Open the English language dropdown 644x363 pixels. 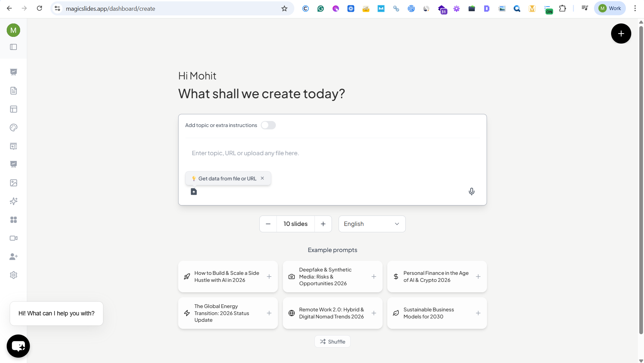[x=372, y=224]
